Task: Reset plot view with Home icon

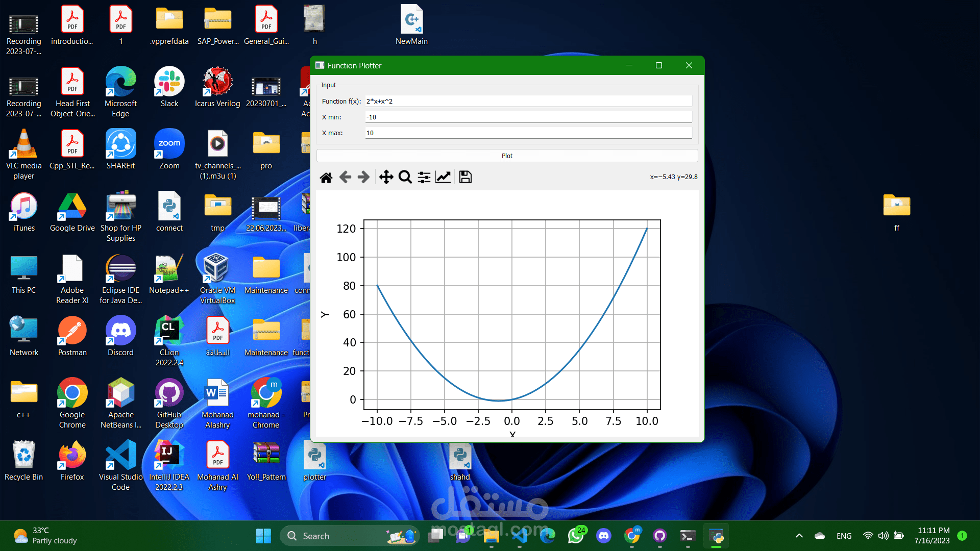Action: click(x=326, y=177)
